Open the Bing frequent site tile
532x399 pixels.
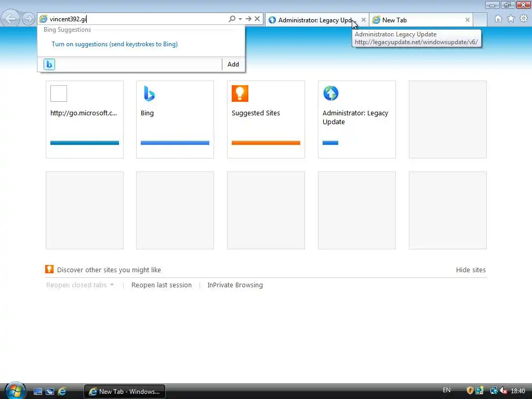(175, 119)
